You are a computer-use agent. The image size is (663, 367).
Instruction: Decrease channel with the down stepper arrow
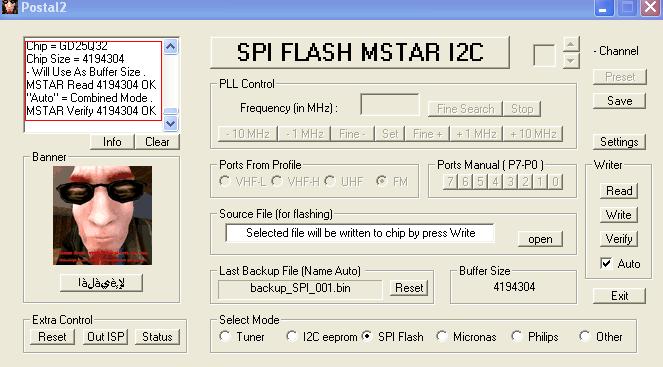click(571, 60)
